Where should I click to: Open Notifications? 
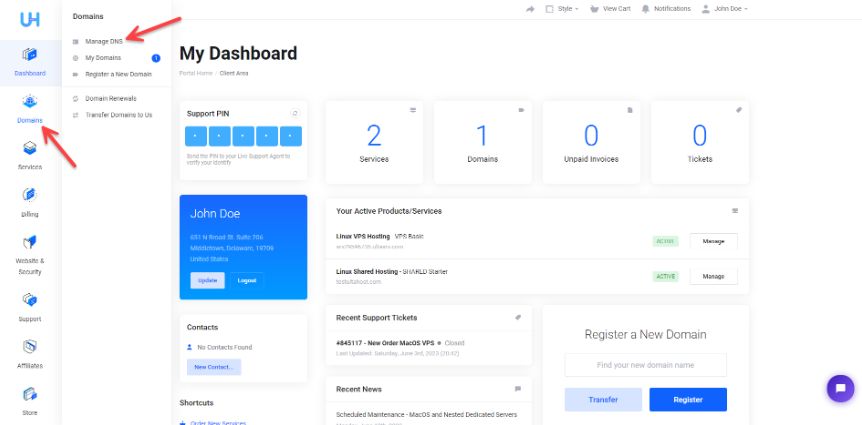[666, 9]
